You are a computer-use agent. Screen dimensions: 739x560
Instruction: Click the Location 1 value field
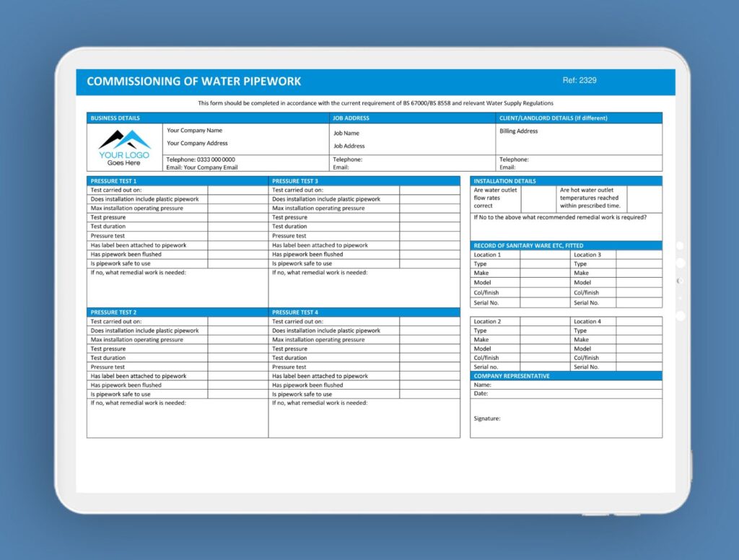544,255
